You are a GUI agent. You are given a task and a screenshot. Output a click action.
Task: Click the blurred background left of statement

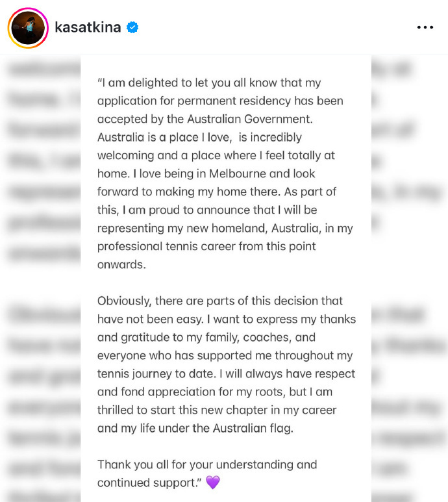(x=40, y=279)
